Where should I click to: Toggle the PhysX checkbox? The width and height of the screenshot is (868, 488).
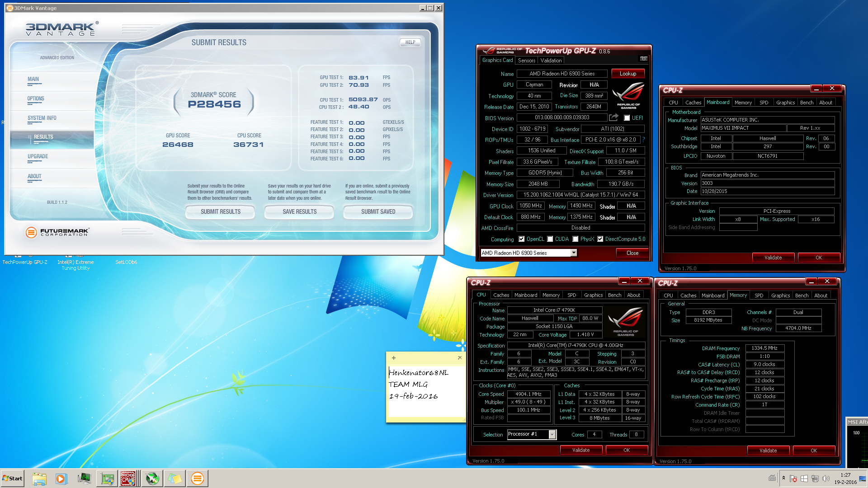click(x=576, y=239)
